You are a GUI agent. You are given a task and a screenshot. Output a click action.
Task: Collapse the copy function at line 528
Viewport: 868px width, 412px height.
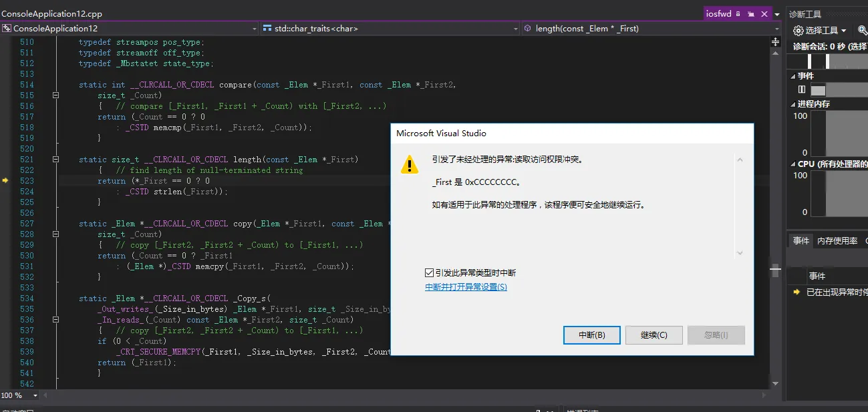point(55,234)
